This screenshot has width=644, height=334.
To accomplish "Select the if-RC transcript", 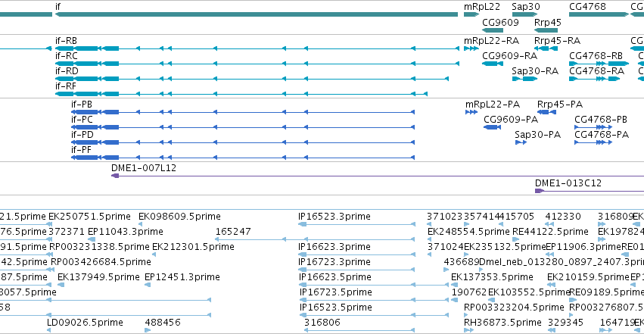I will (x=257, y=64).
